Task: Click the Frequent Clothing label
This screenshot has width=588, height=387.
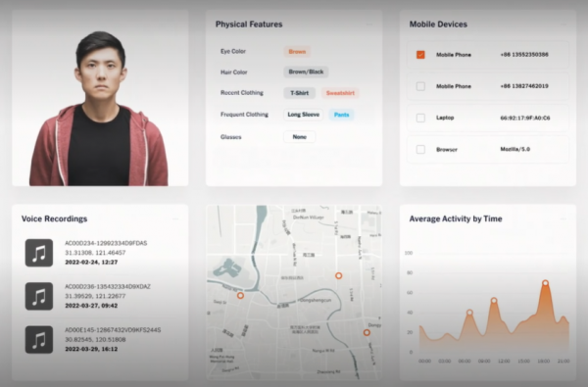Action: (x=244, y=115)
